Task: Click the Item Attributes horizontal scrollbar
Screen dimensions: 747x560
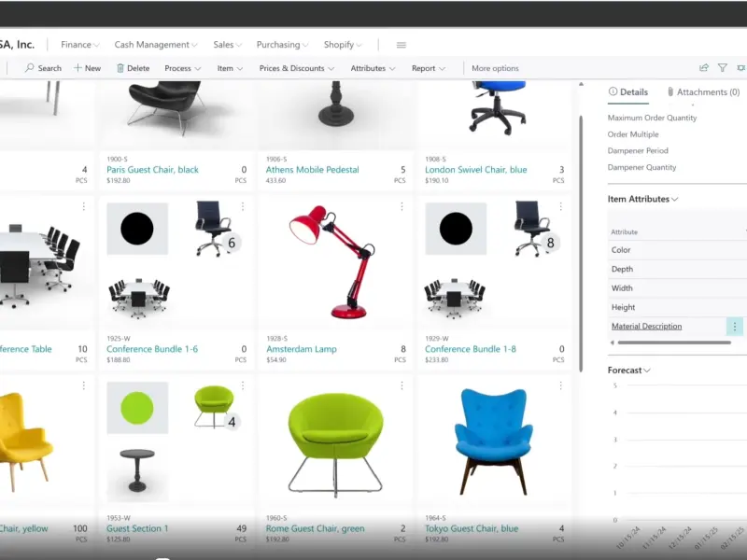Action: click(672, 343)
